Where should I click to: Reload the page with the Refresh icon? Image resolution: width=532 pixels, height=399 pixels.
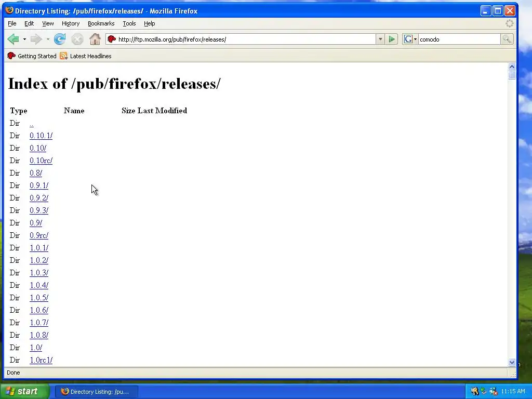tap(60, 39)
